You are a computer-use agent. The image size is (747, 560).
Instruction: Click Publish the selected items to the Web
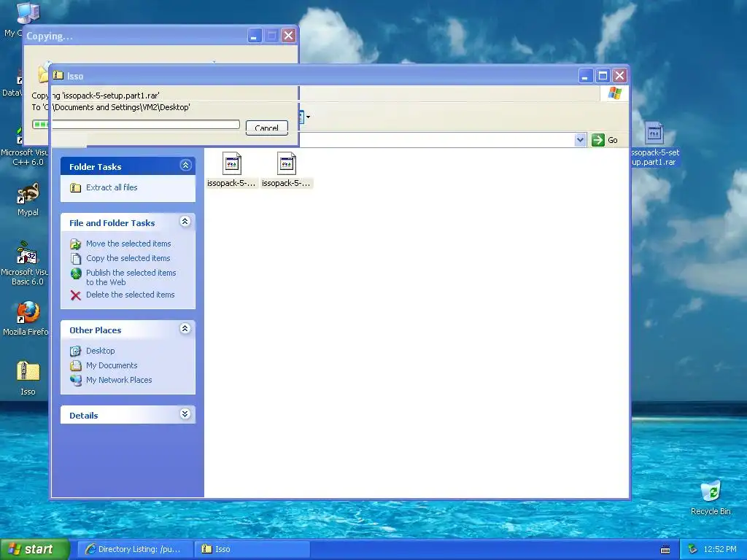point(131,277)
